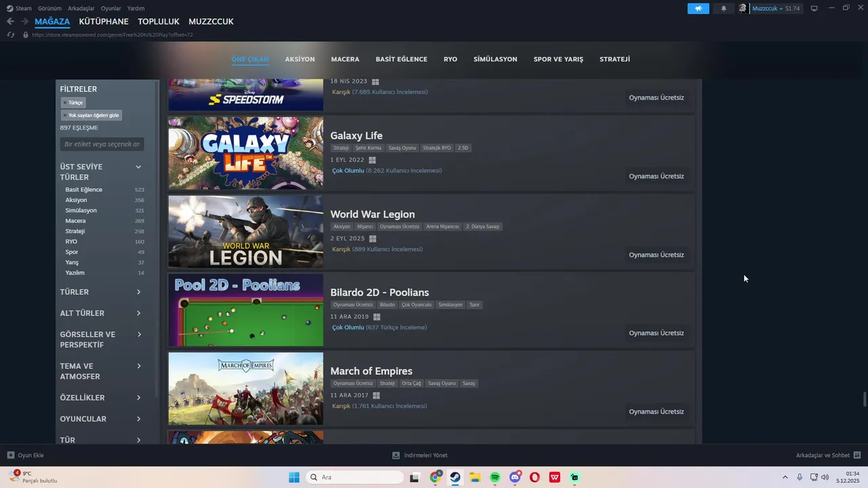Click the Windows platform icon for World War Legion
Viewport: 868px width, 488px height.
pos(372,239)
